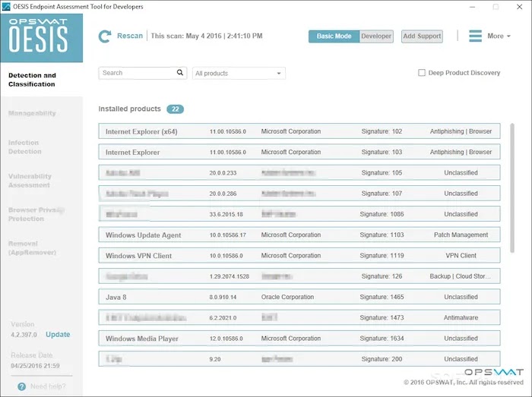Click the scan timestamp May 4 2016 text
The width and height of the screenshot is (532, 397).
click(x=207, y=36)
